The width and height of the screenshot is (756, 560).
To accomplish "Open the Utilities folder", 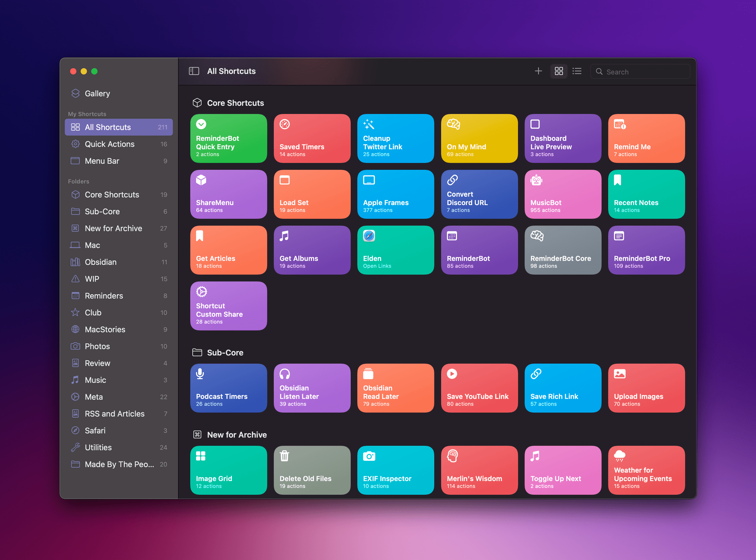I will click(x=119, y=447).
